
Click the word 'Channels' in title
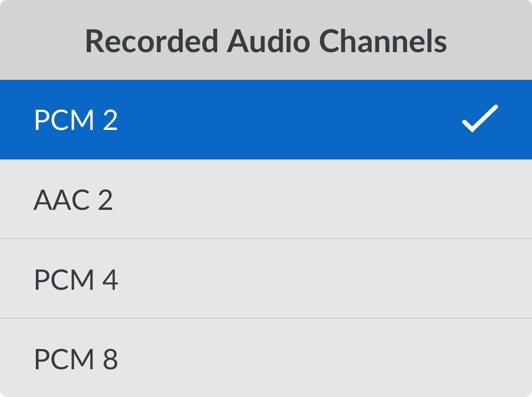[382, 41]
